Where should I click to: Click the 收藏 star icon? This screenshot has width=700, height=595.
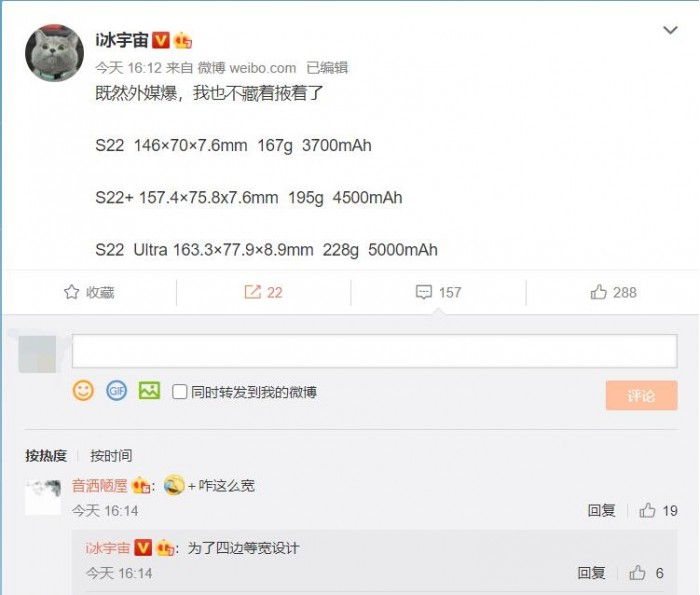tap(71, 292)
